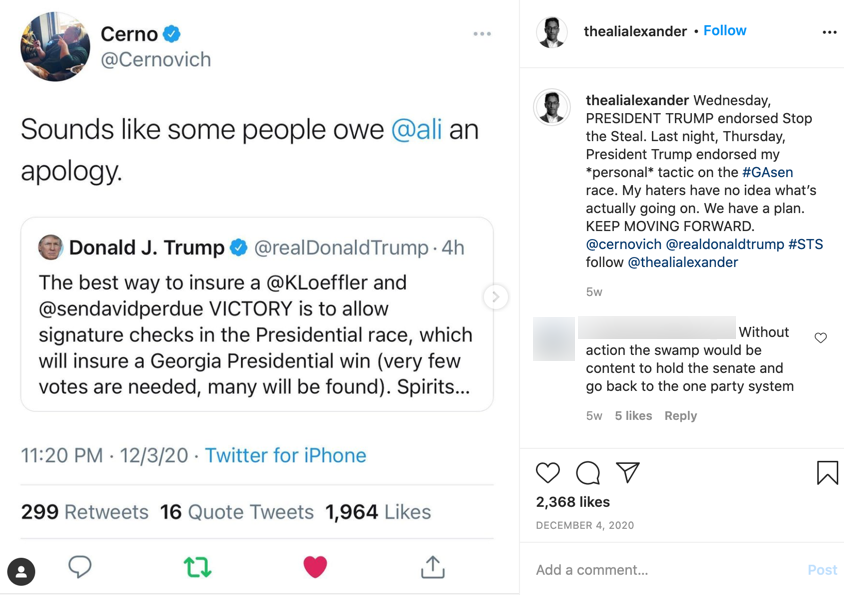Like the comment with small heart
The width and height of the screenshot is (844, 595).
pos(821,338)
